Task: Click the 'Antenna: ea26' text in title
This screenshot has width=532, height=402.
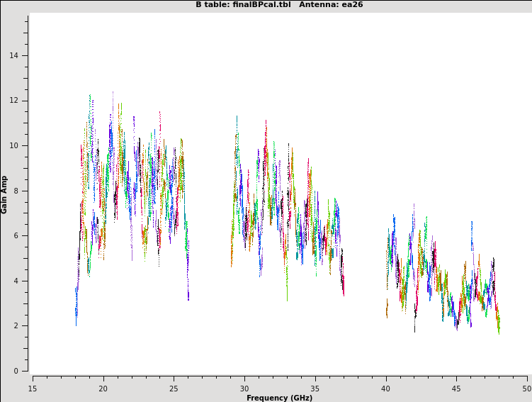Action: tap(331, 5)
